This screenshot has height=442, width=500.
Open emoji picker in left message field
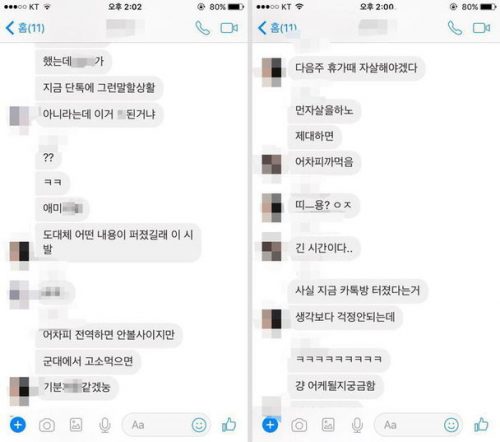(199, 425)
